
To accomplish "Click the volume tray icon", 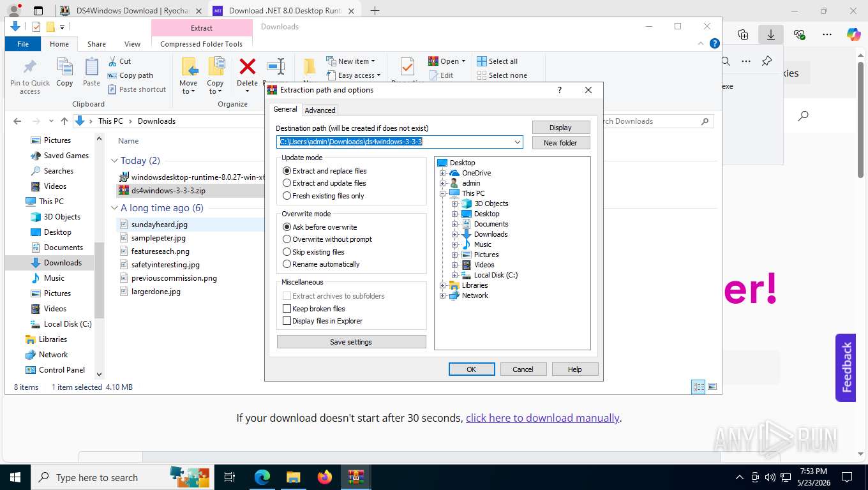I will pos(770,477).
